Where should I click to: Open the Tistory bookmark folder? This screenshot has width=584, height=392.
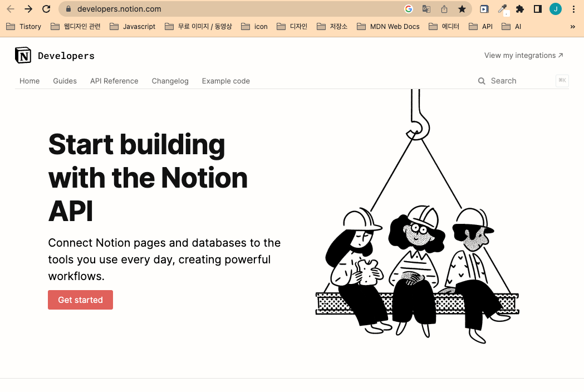(x=23, y=27)
